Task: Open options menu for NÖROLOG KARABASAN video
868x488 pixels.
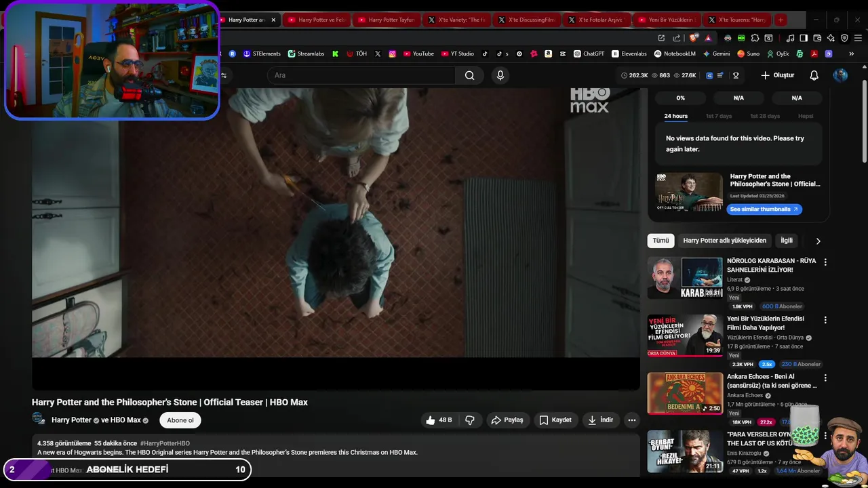Action: tap(825, 262)
